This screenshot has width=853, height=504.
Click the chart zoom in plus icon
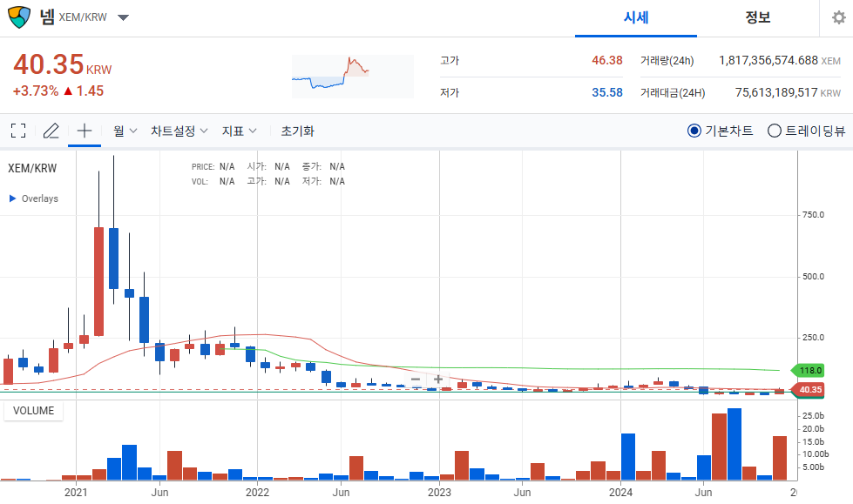[x=438, y=379]
